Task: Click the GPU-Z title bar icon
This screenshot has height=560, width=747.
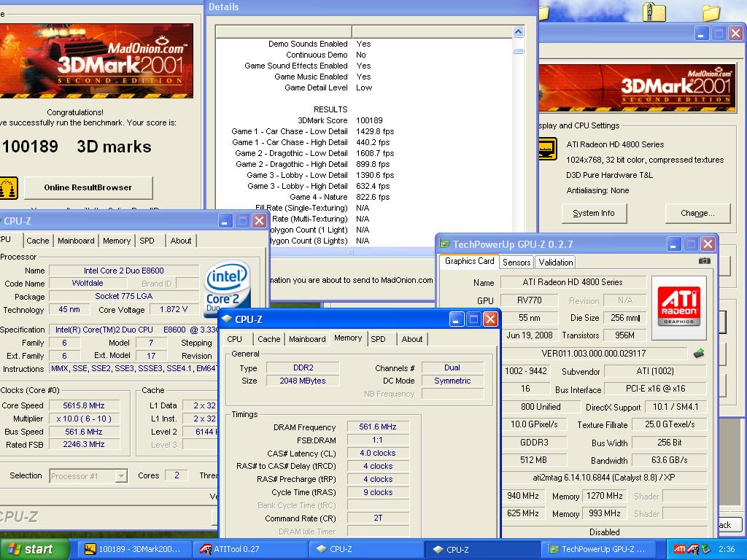Action: click(x=444, y=244)
